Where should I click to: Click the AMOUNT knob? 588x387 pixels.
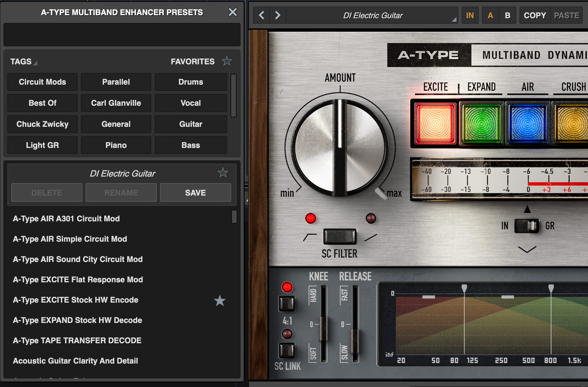tap(340, 147)
